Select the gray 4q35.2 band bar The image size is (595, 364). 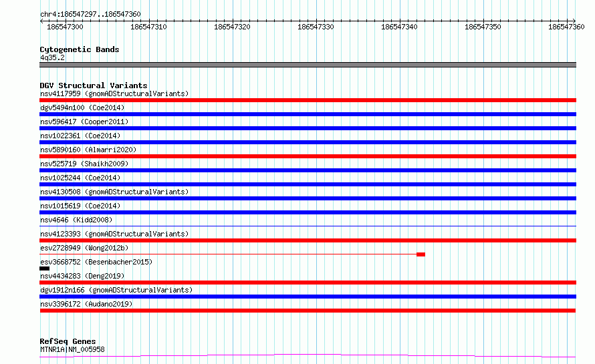[x=308, y=65]
